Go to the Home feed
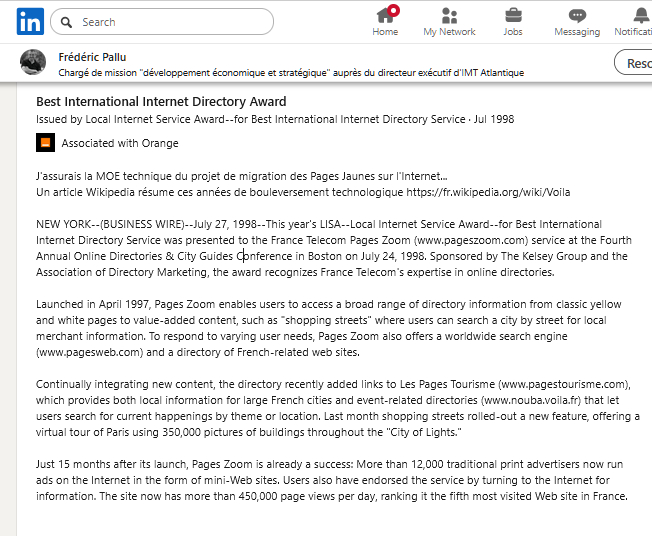Screen dimensions: 652x536 [385, 21]
